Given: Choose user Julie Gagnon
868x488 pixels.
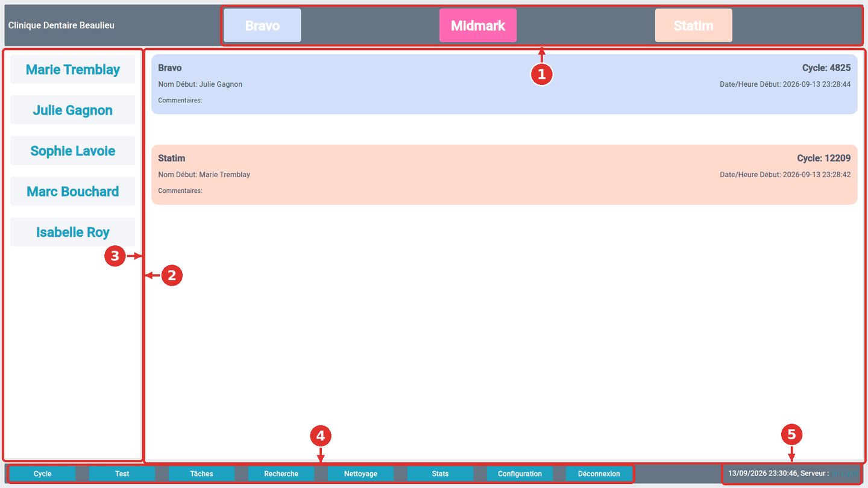Looking at the screenshot, I should click(x=73, y=110).
